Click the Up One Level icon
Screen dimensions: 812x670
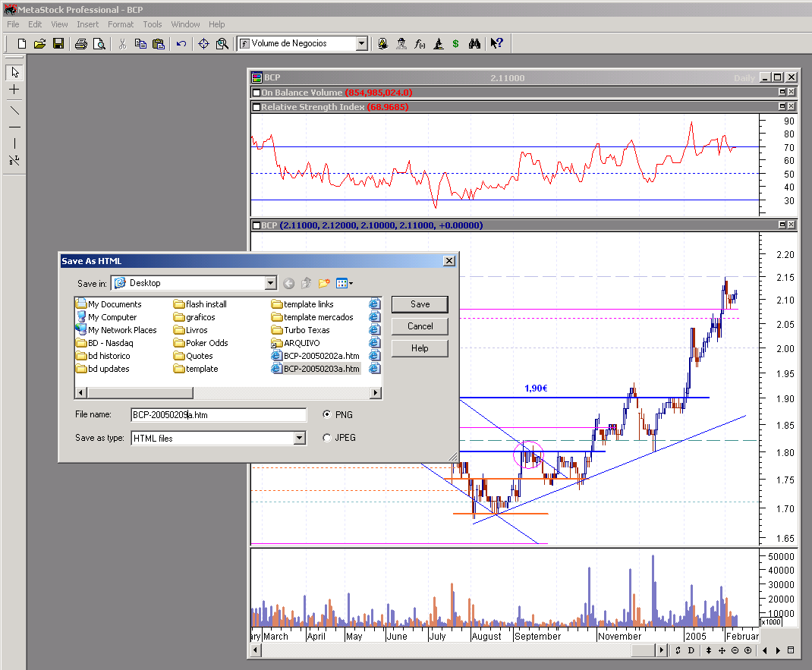(307, 284)
